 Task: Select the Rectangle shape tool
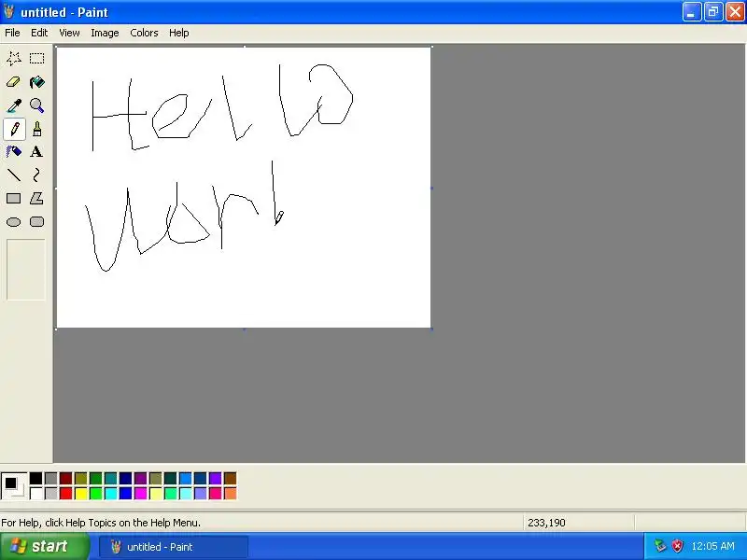pos(14,199)
